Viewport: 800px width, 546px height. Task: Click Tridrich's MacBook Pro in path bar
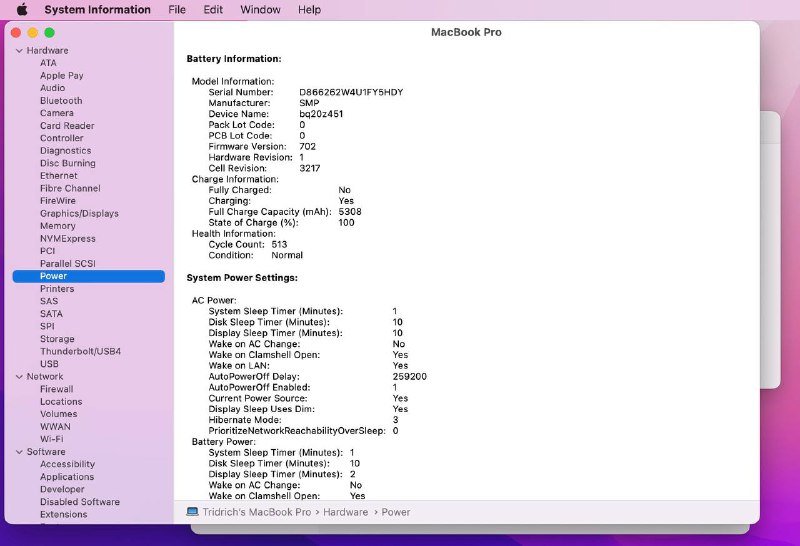click(x=256, y=512)
